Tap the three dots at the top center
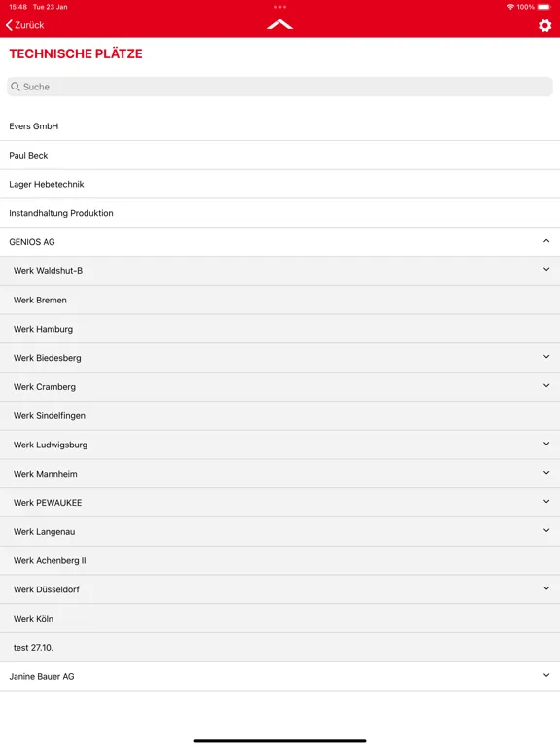The width and height of the screenshot is (560, 747). 280,7
